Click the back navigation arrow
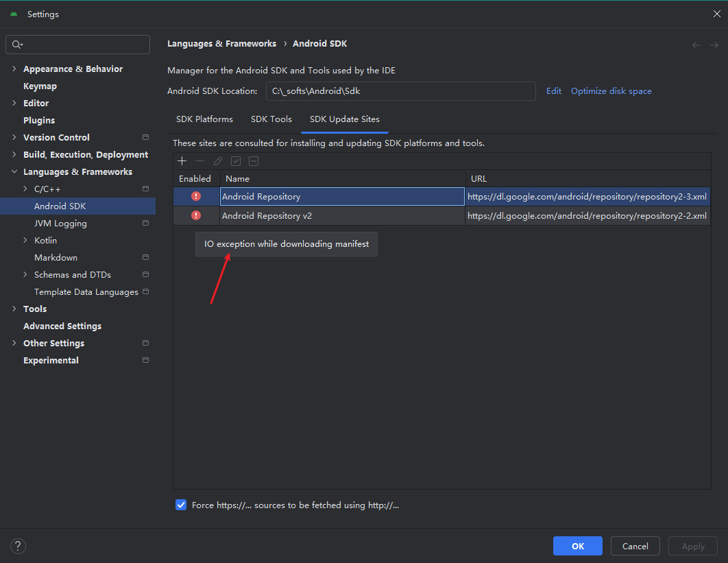 (x=696, y=45)
